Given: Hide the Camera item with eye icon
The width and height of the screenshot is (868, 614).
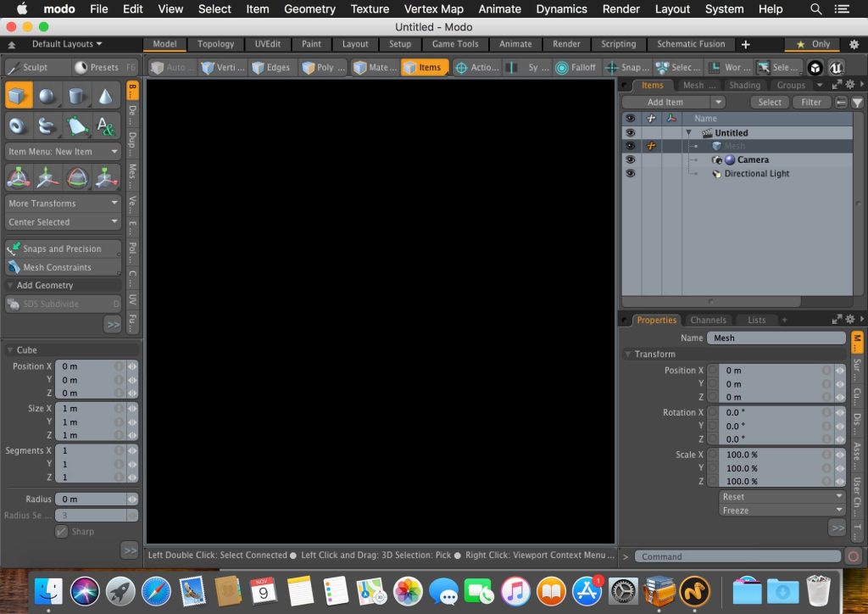Looking at the screenshot, I should [x=630, y=159].
